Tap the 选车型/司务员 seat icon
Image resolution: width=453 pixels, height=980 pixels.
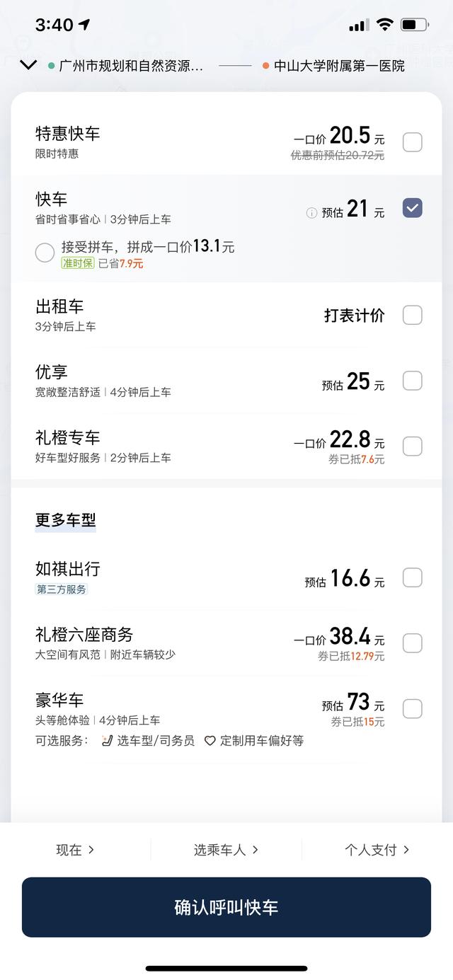[107, 741]
